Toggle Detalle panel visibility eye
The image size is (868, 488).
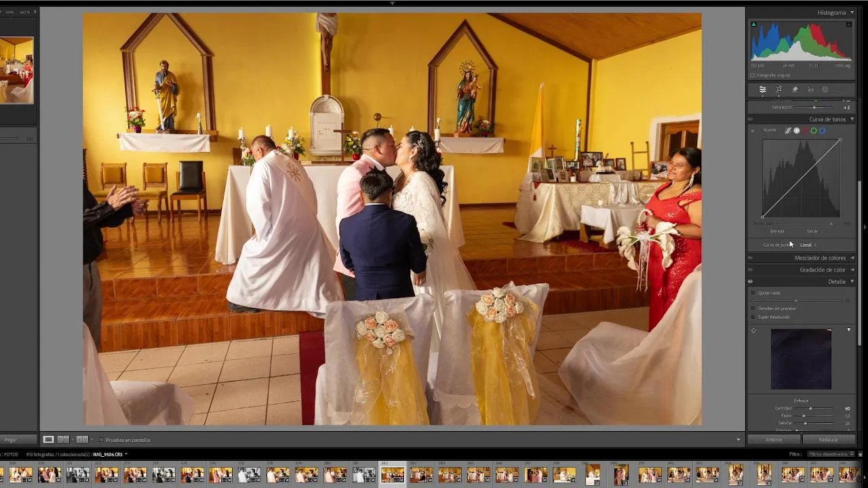point(750,281)
